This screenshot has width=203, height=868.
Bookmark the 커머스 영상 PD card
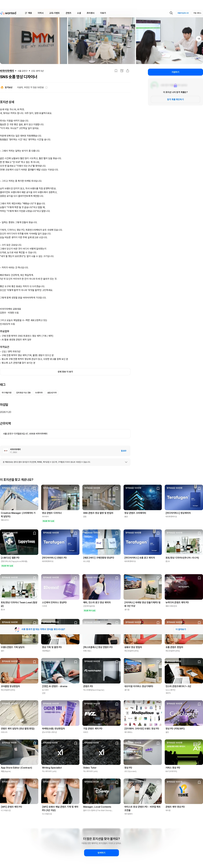[x=199, y=743]
